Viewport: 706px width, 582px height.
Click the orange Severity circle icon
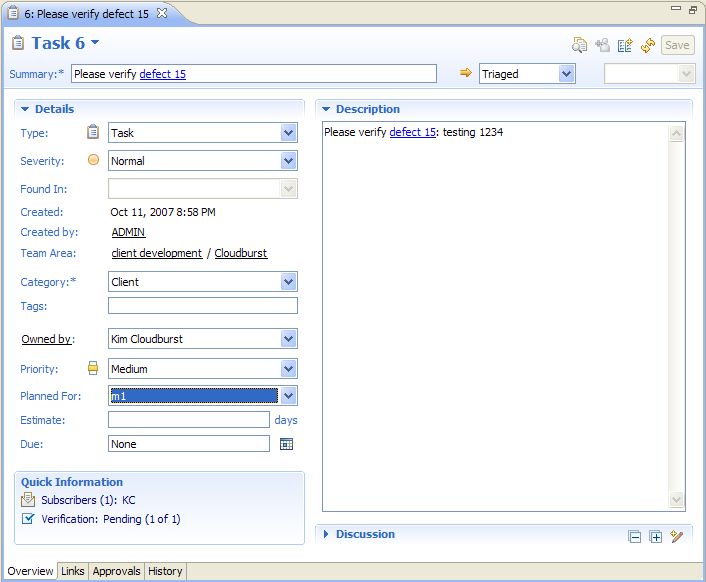coord(93,159)
